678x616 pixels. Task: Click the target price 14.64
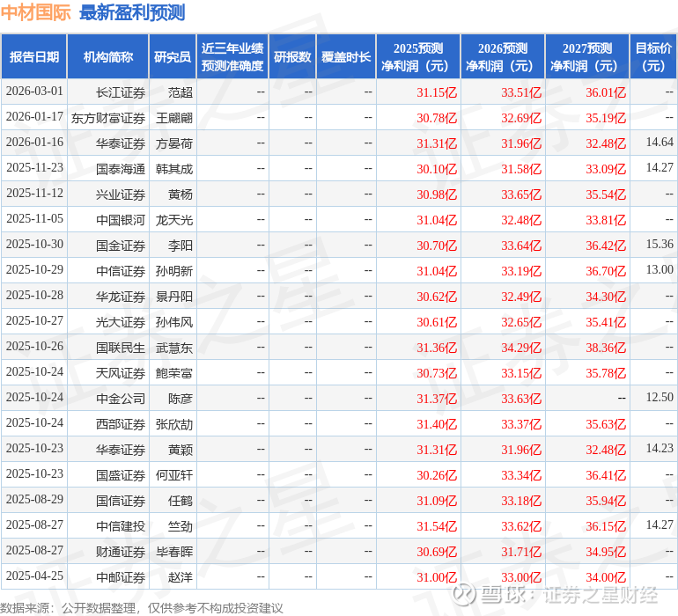click(660, 143)
